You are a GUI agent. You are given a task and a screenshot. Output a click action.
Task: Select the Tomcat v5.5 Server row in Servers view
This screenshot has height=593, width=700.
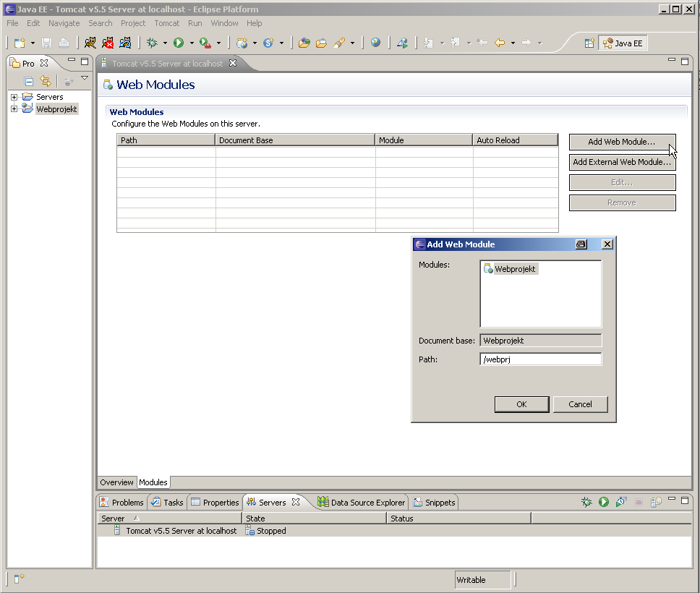(394, 531)
